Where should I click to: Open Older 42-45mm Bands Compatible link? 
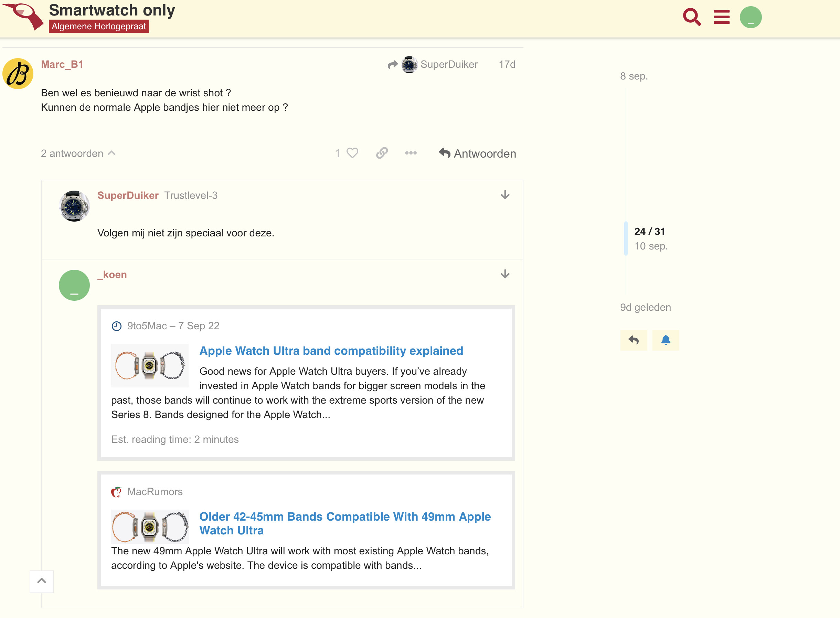tap(345, 523)
